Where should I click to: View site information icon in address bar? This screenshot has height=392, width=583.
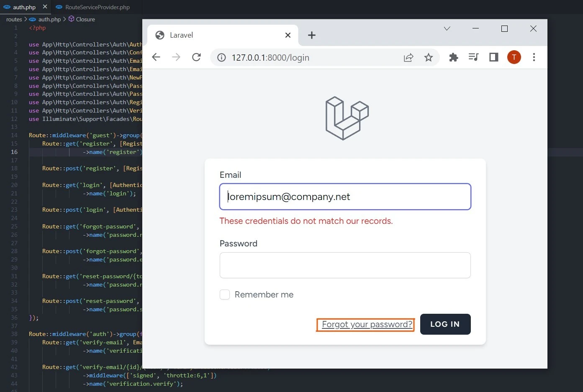coord(221,57)
